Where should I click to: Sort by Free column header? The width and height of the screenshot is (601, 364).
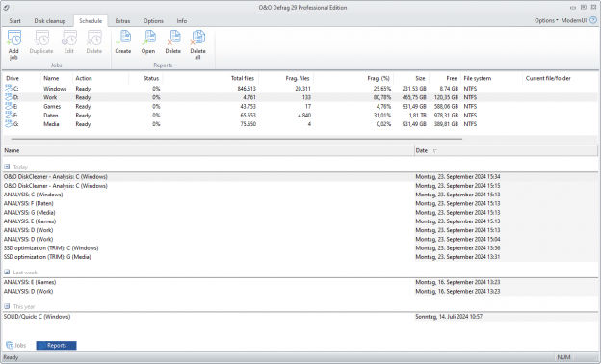point(452,78)
